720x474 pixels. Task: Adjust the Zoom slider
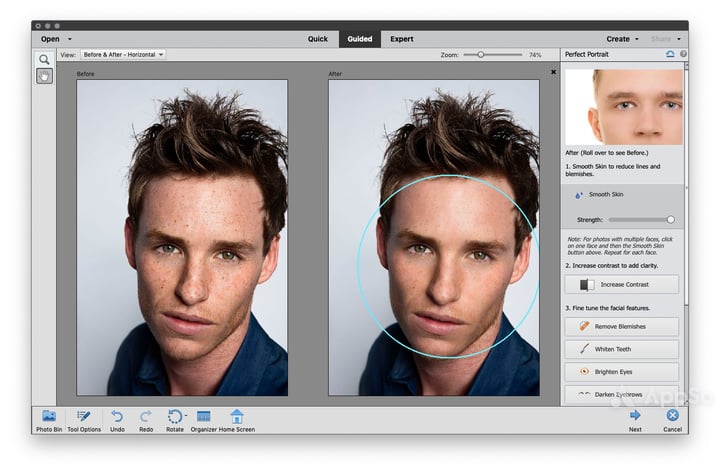click(x=480, y=55)
